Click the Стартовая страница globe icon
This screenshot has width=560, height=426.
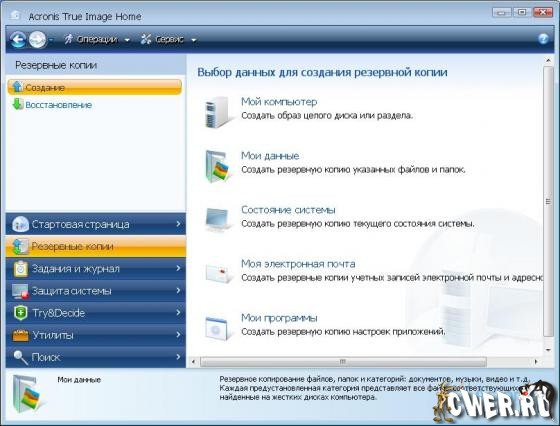20,224
